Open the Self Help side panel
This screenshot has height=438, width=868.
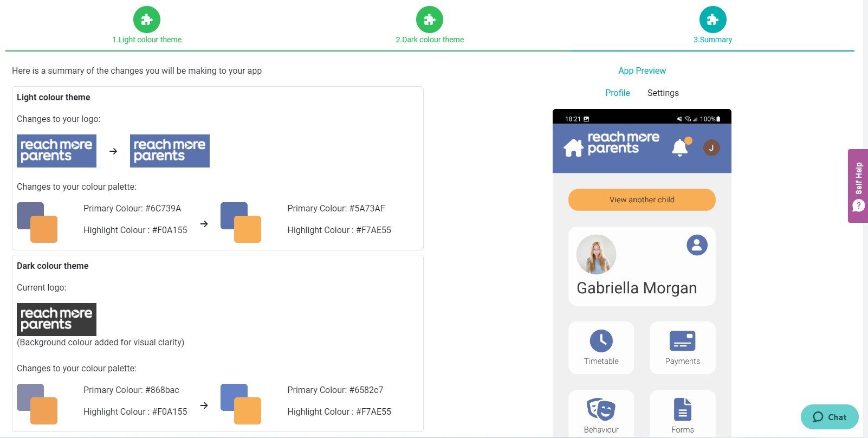pos(858,185)
